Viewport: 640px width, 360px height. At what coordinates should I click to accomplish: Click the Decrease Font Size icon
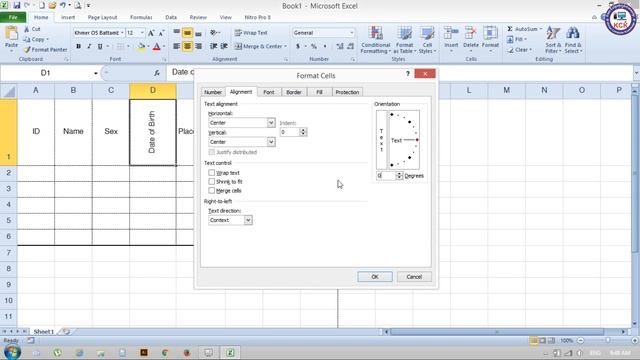[161, 33]
